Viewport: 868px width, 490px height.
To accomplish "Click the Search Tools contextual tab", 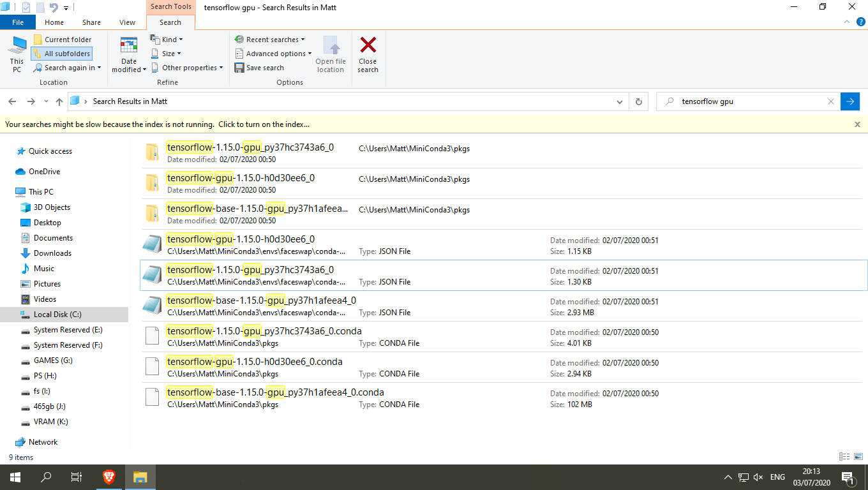I will (x=170, y=6).
